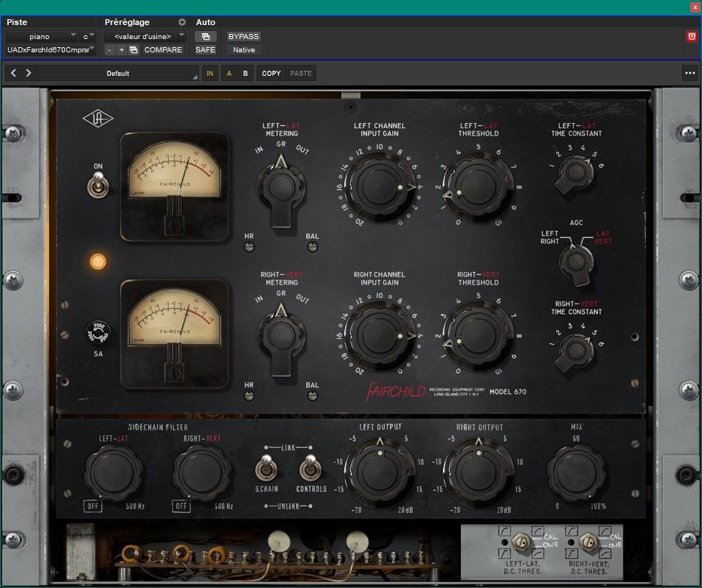
Task: Click the COMPARE button
Action: point(163,50)
